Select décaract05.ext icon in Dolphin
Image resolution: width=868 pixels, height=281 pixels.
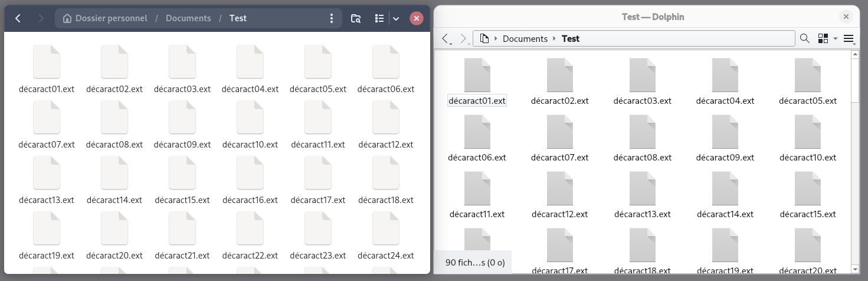808,75
